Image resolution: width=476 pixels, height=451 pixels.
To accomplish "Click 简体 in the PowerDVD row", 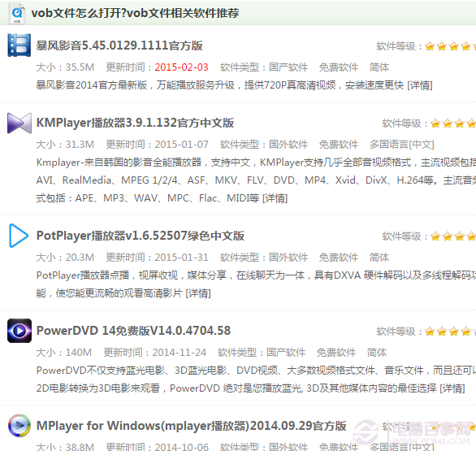I will (376, 353).
